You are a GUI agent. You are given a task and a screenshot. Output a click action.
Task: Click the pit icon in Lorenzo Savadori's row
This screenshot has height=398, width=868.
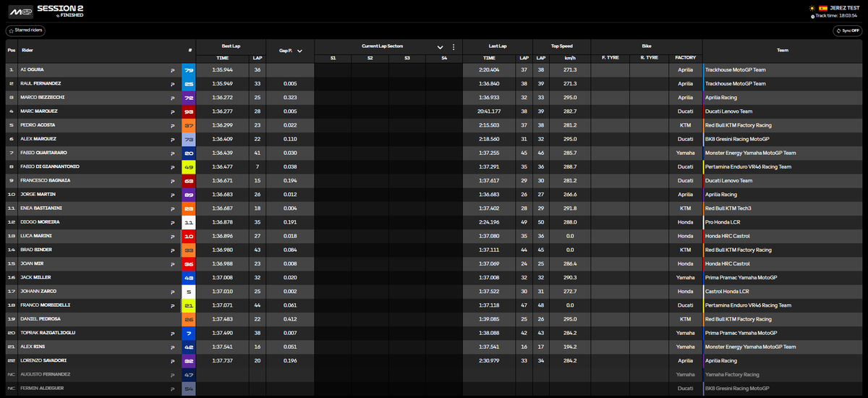(172, 360)
